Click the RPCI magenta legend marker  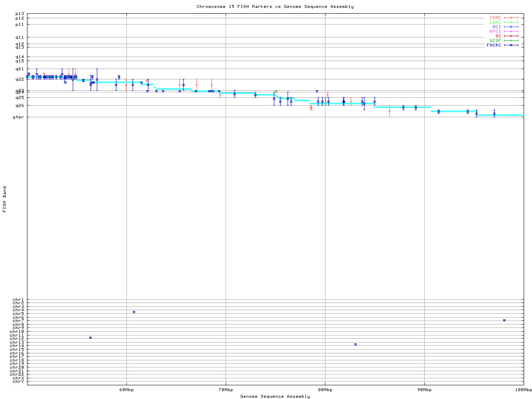tap(511, 32)
